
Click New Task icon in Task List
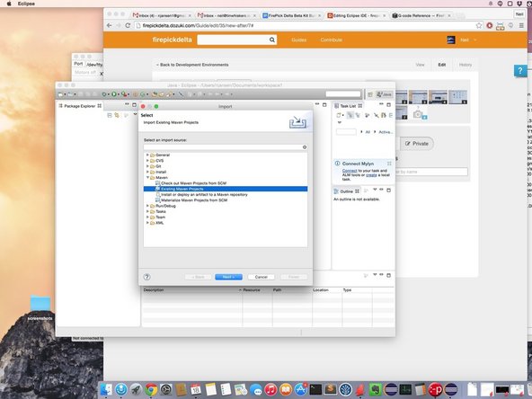pyautogui.click(x=339, y=115)
